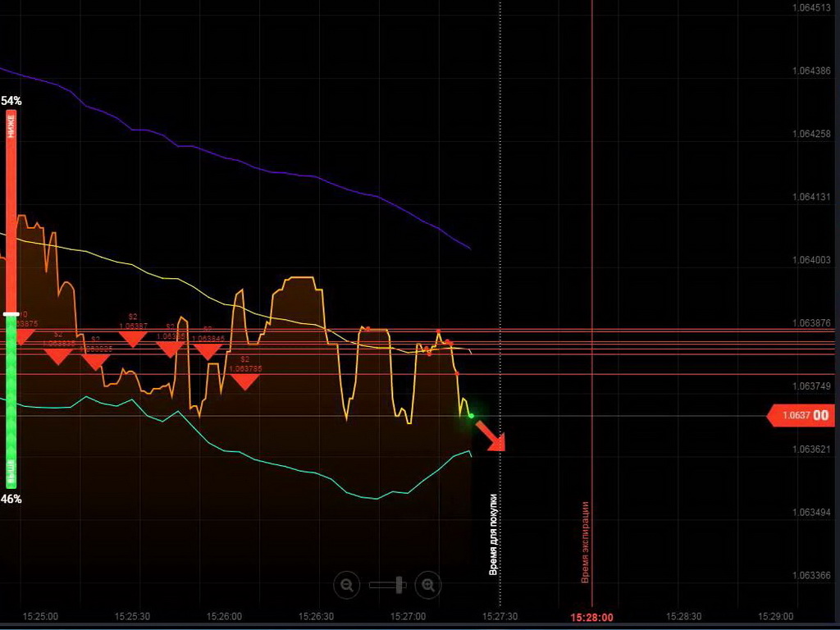840x630 pixels.
Task: Click the 46% sentiment percentage label
Action: click(11, 499)
